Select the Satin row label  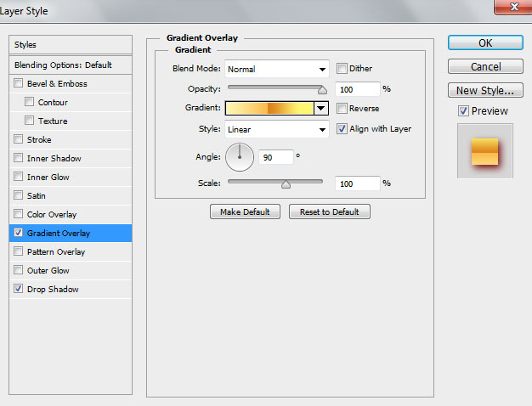click(x=36, y=195)
